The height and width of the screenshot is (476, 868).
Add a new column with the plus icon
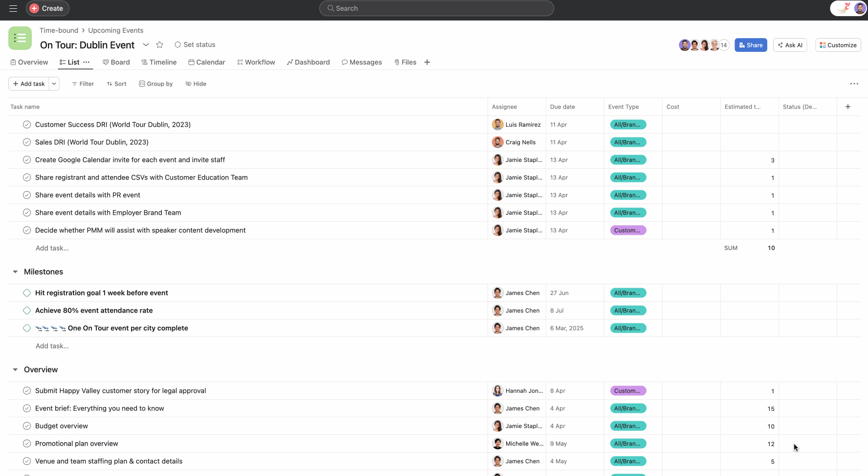coord(848,106)
